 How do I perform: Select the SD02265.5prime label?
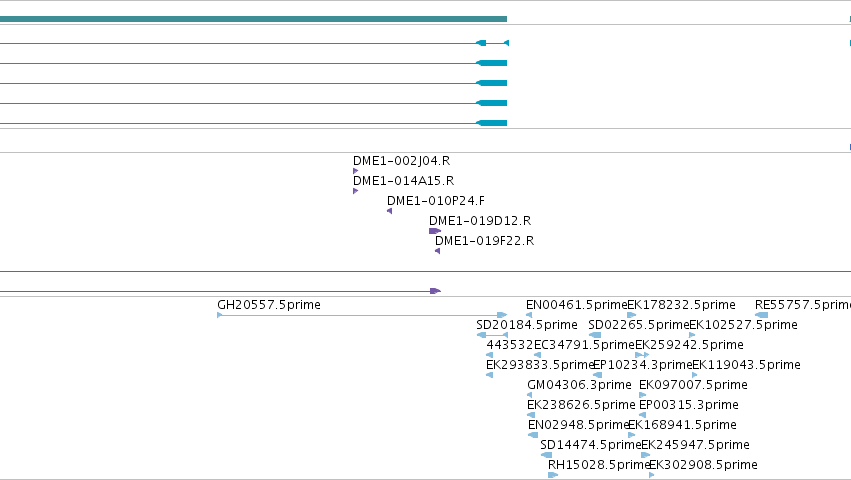tap(639, 325)
